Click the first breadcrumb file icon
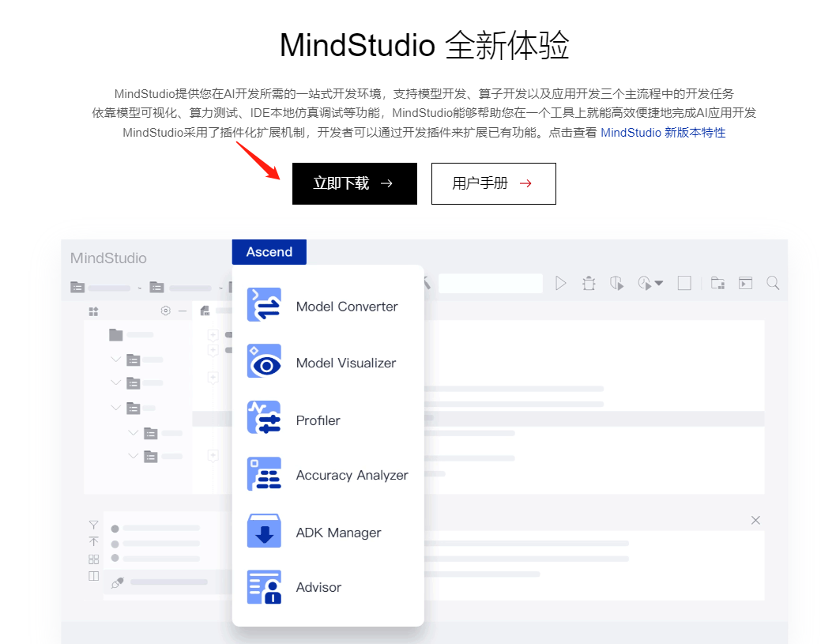The image size is (836, 644). pos(77,288)
